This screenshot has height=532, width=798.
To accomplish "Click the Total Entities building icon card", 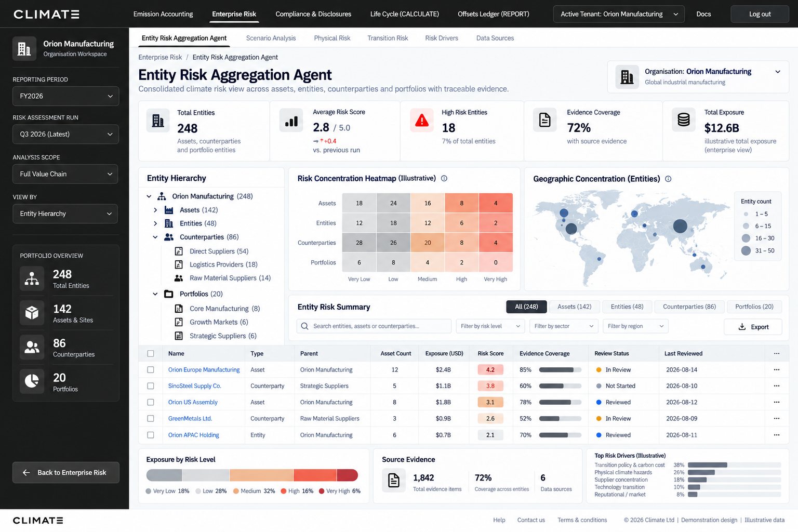I will coord(158,121).
